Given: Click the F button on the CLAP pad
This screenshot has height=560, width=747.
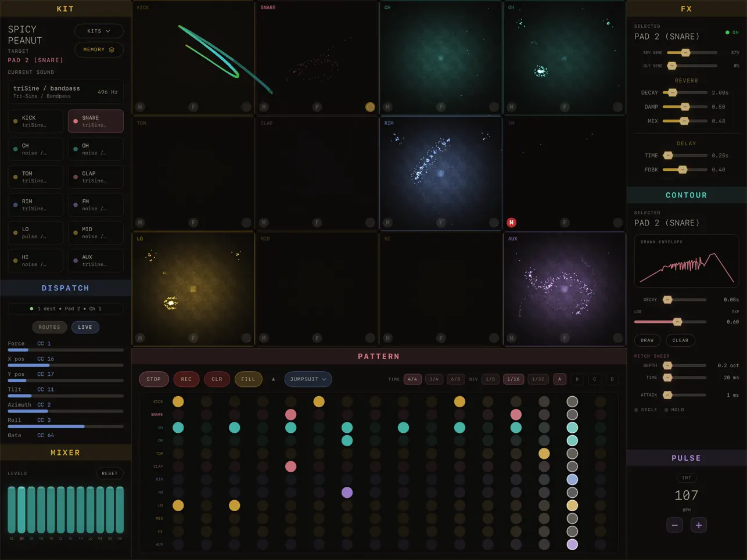Looking at the screenshot, I should point(317,222).
